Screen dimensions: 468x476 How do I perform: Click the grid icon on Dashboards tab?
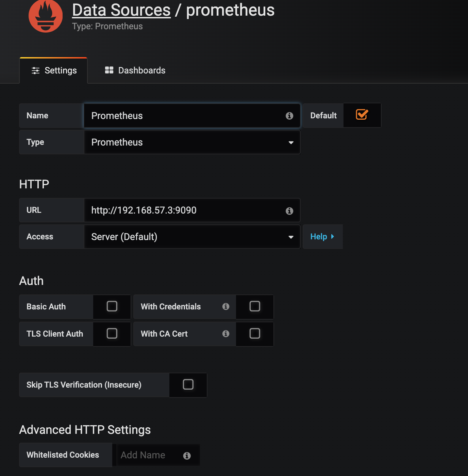109,70
